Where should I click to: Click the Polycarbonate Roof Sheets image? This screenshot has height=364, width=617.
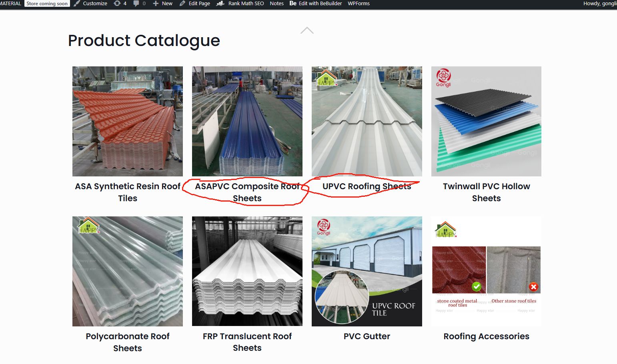[128, 271]
